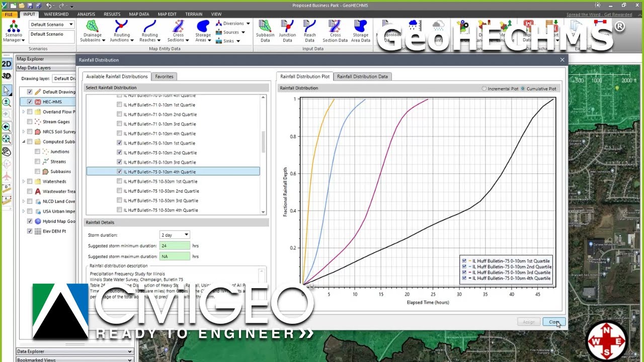Check IL Huff Bulletin-75 10-50sm 1st Quartile
Screen dimensions: 644x362
[119, 181]
